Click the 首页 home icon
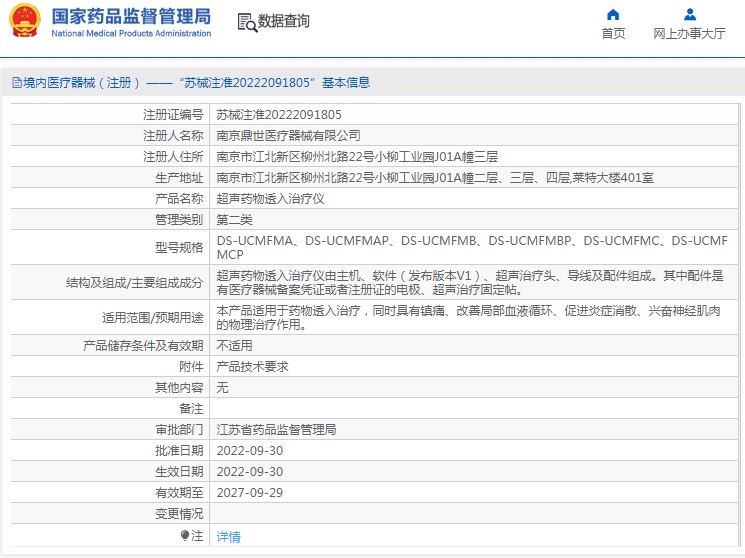 [613, 15]
